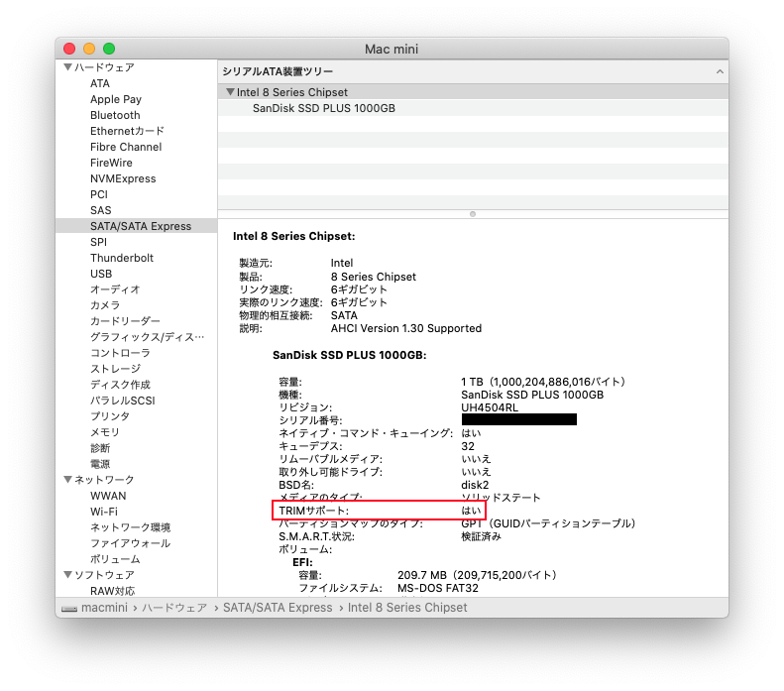Minimize the window with the yellow button
This screenshot has height=691, width=784.
point(89,49)
